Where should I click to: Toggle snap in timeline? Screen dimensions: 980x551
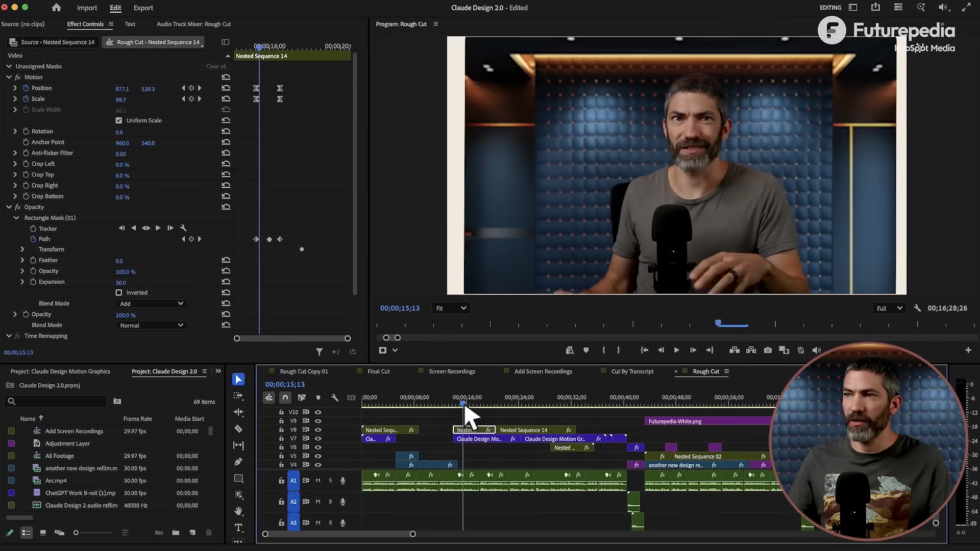tap(285, 397)
